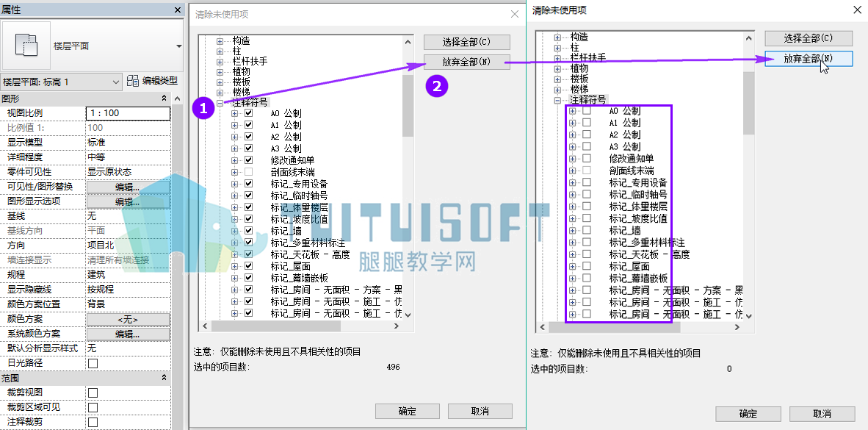This screenshot has width=868, height=430.
Task: Collapse the 图形 section header
Action: [x=164, y=98]
